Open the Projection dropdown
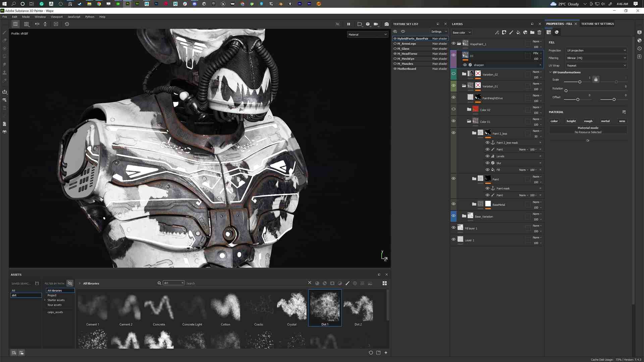This screenshot has height=362, width=644. [596, 51]
